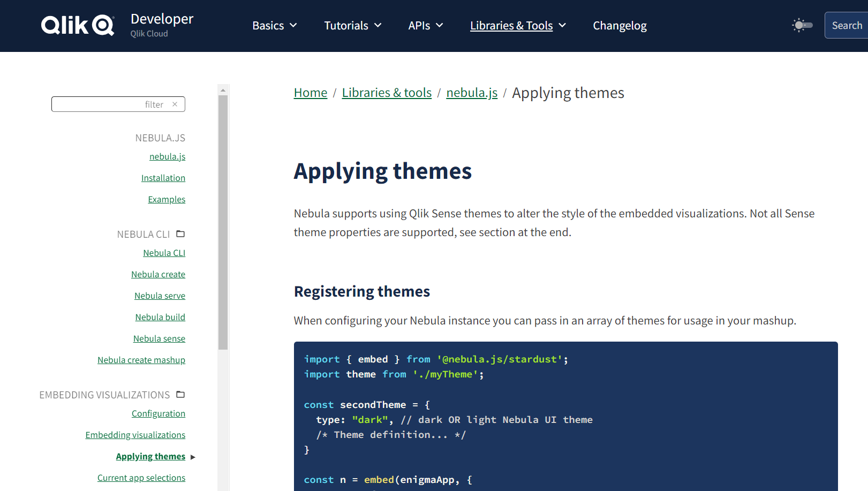Open the Installation sidebar link
Screen dimensions: 868x491
click(163, 178)
